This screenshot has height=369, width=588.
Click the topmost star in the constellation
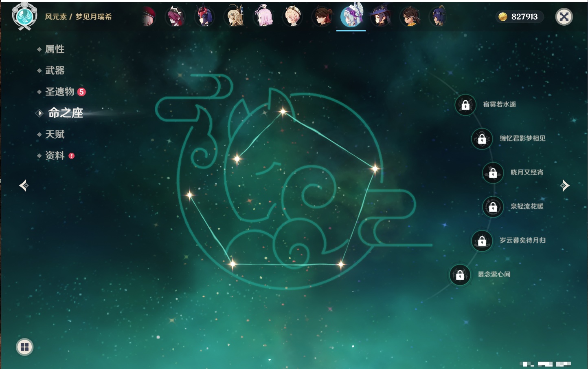pyautogui.click(x=283, y=111)
